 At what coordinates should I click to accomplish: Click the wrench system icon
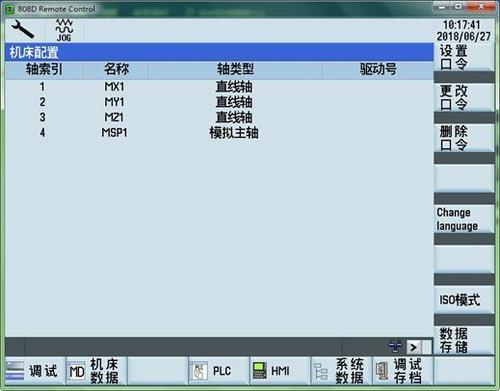[23, 29]
